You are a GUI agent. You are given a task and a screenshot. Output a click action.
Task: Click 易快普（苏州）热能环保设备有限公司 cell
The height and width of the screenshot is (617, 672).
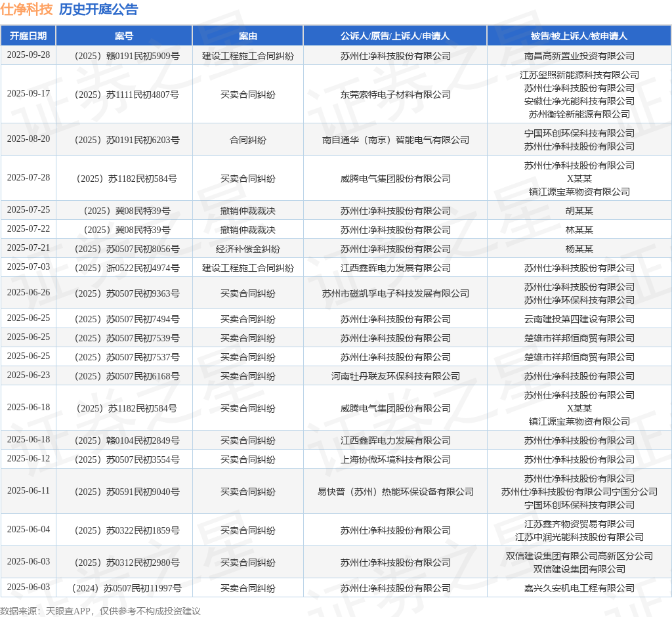click(x=395, y=492)
